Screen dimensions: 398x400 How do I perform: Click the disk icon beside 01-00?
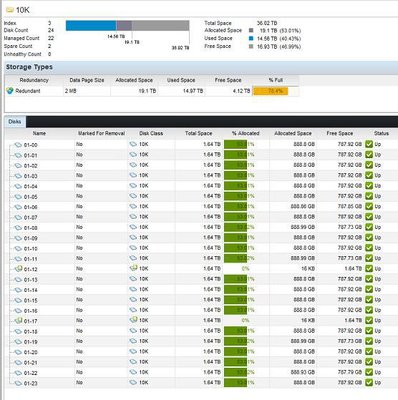[18, 145]
